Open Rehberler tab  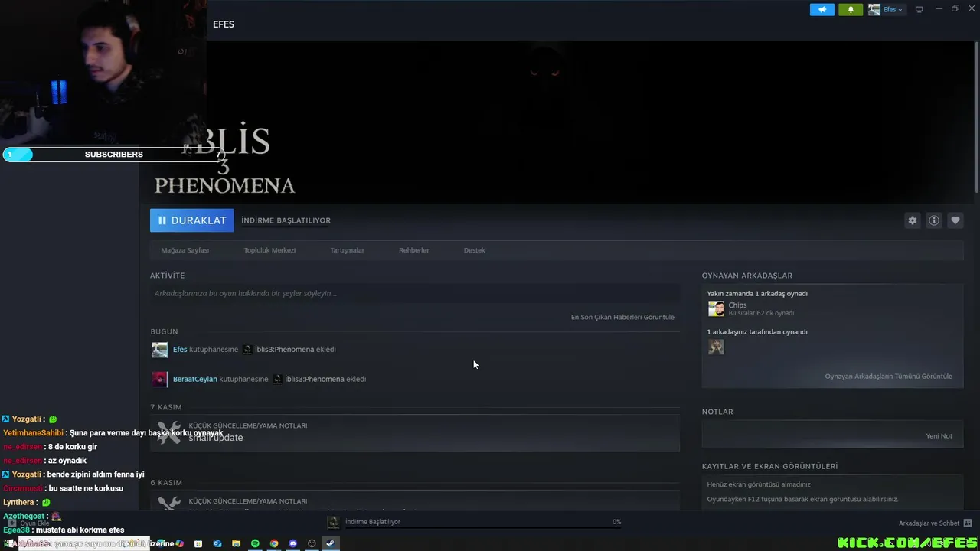click(413, 250)
